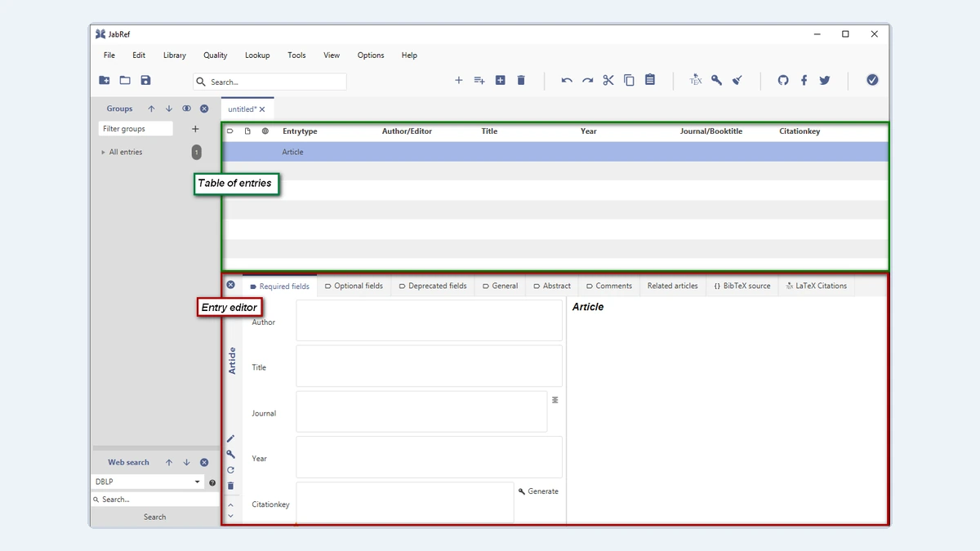The image size is (980, 551).
Task: Generate citation keys with toolbar key icon
Action: pyautogui.click(x=716, y=80)
